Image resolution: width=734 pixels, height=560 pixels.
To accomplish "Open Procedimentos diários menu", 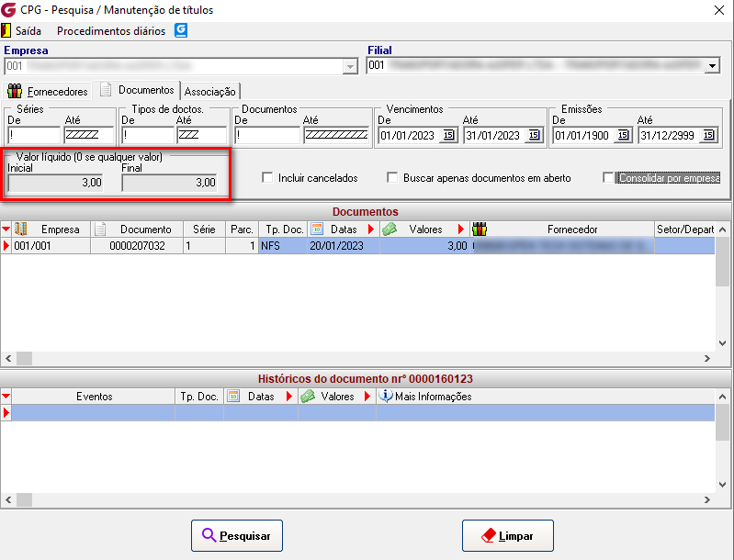I will tap(111, 31).
